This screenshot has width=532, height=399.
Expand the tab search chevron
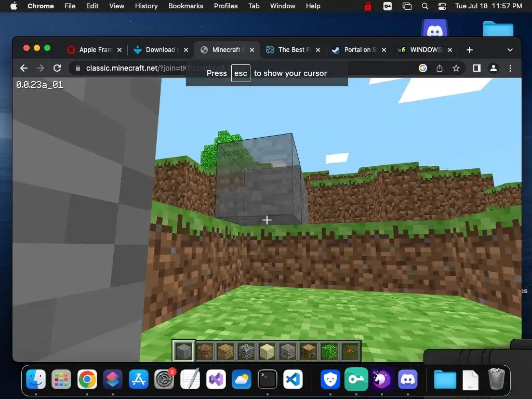click(510, 50)
